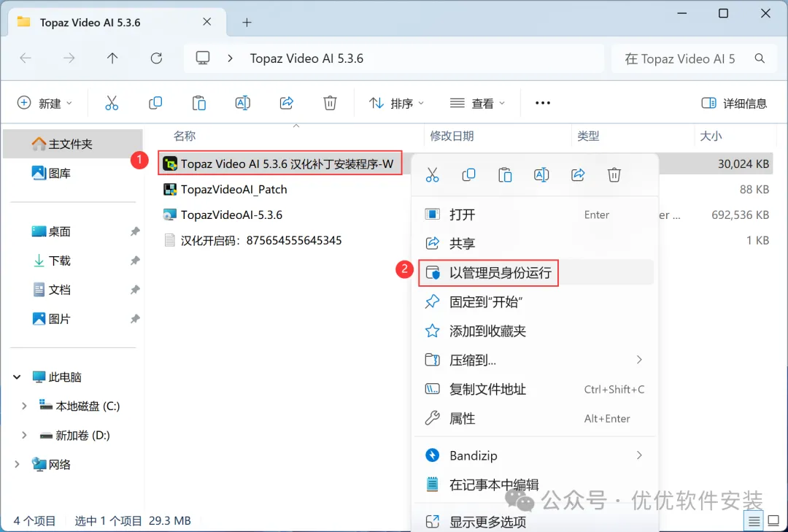Click the Paste icon in the Explorer toolbar

point(199,103)
